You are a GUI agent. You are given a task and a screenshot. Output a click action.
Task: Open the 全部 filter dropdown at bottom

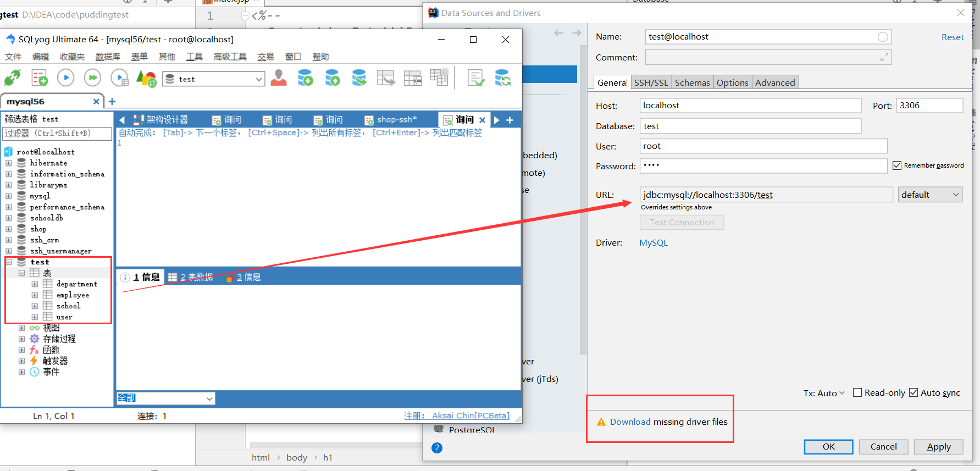(x=165, y=398)
